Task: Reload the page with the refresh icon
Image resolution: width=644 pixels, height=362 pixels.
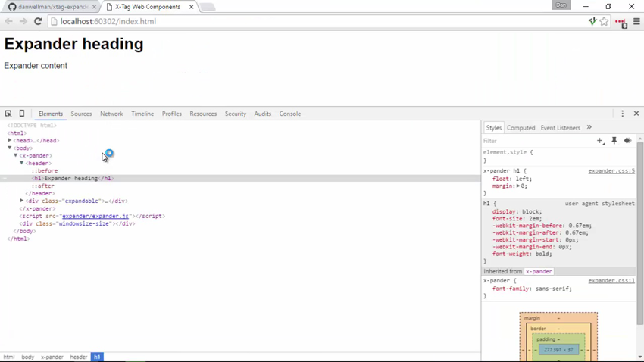Action: tap(38, 21)
